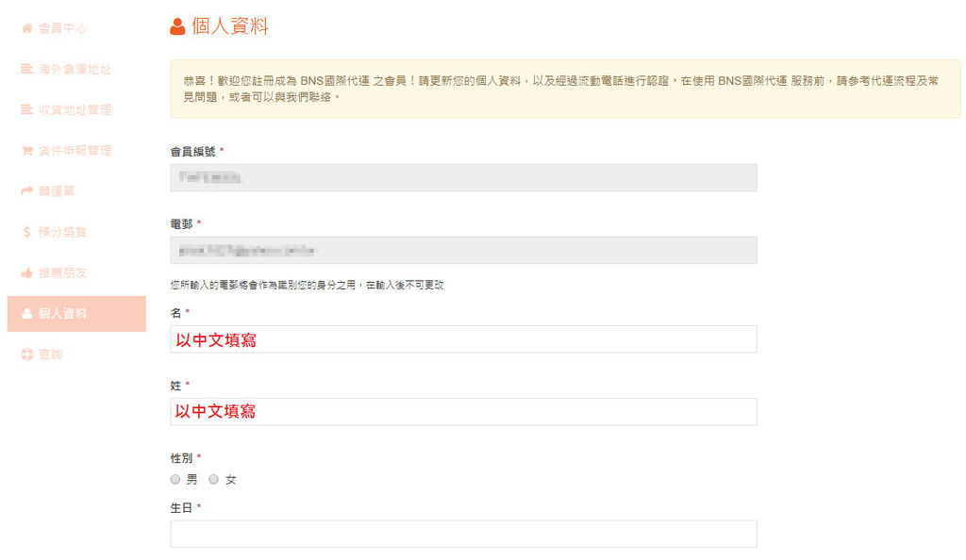Open the 推薦朋友 sidebar page
The width and height of the screenshot is (966, 560).
click(x=62, y=272)
